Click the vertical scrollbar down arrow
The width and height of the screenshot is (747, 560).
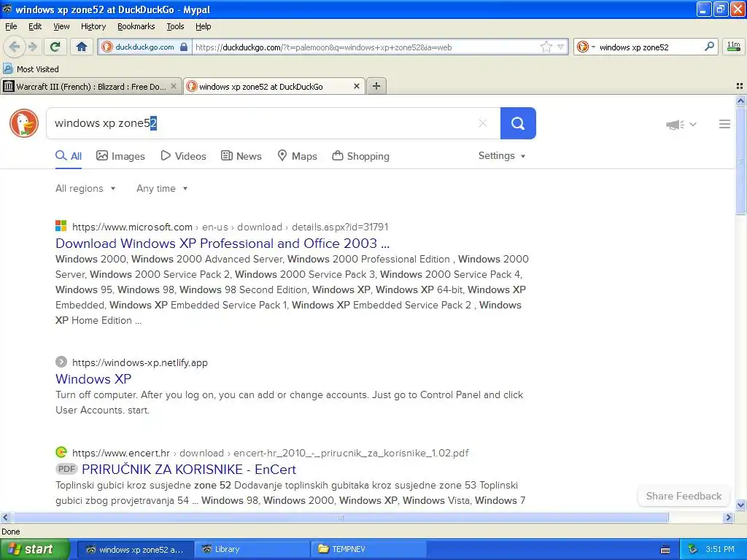(x=740, y=505)
